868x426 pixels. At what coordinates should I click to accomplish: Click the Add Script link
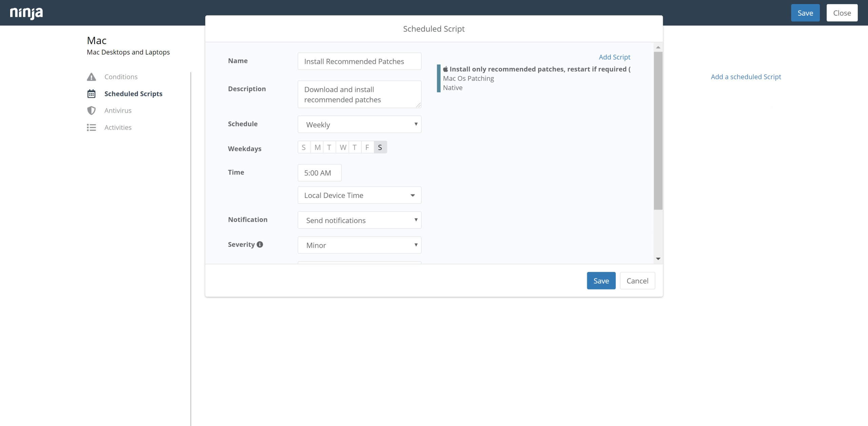[614, 57]
